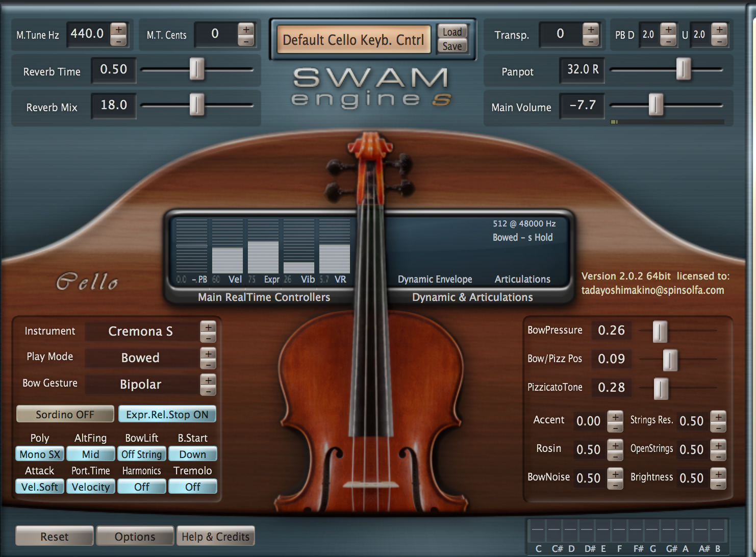The height and width of the screenshot is (557, 756).
Task: Decrease Transp. value with minus button
Action: tap(591, 41)
